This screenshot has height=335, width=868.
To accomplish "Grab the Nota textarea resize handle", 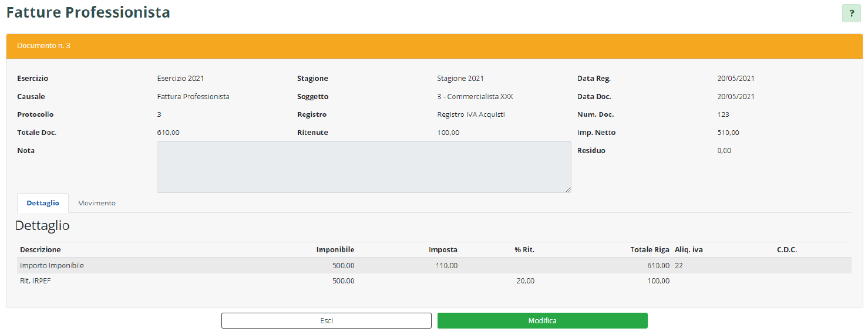I will (x=568, y=190).
